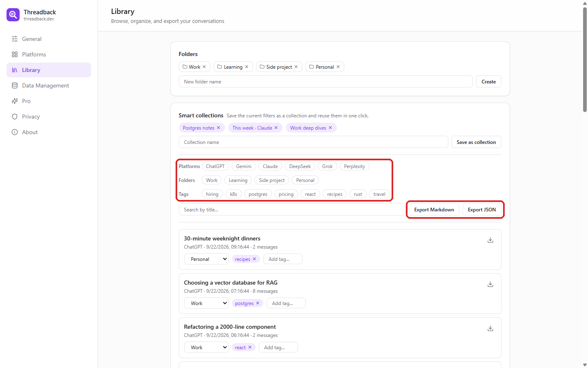This screenshot has height=368, width=588.
Task: Toggle the ChatGPT platform filter
Action: tap(215, 166)
